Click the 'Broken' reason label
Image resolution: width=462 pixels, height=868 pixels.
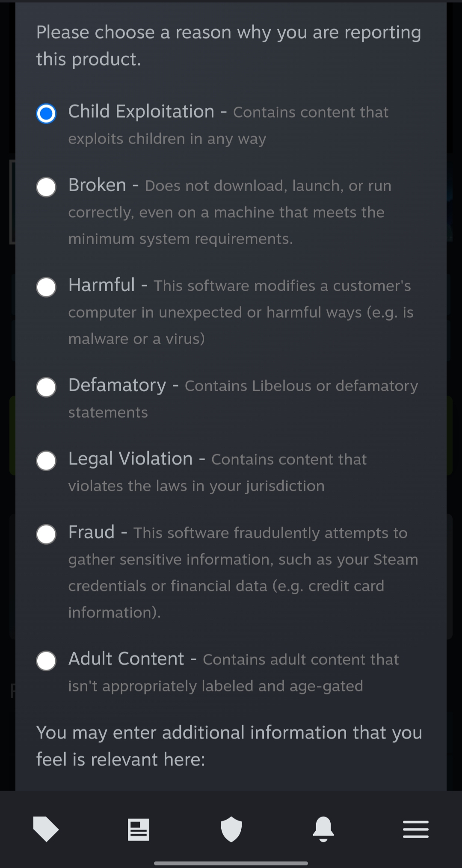(98, 185)
